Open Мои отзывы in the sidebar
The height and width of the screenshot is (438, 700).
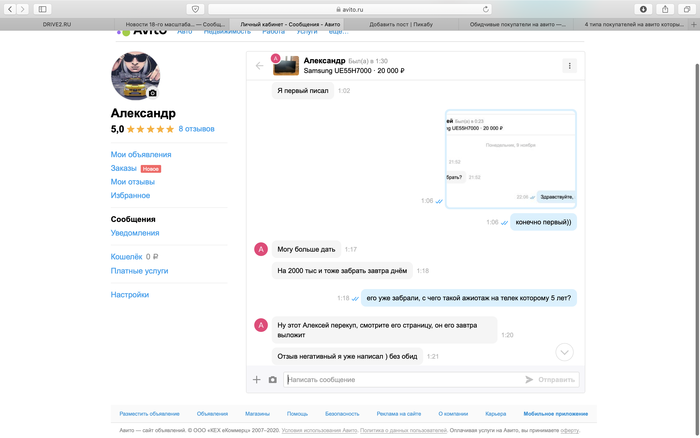[133, 182]
